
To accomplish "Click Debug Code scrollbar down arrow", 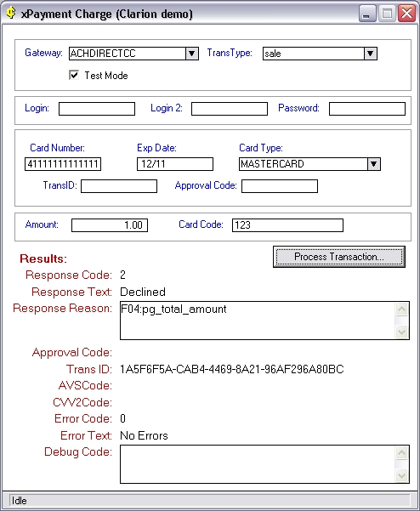I will pyautogui.click(x=402, y=476).
